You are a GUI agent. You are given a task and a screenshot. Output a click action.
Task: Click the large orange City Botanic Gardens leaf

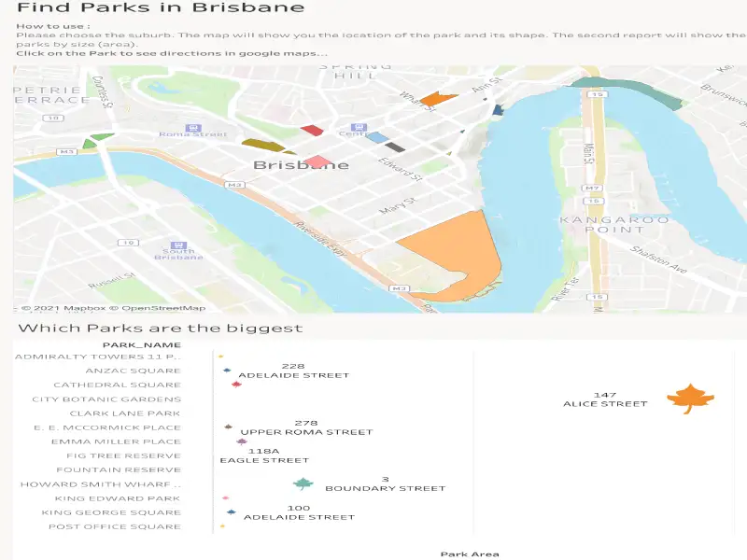click(x=690, y=399)
